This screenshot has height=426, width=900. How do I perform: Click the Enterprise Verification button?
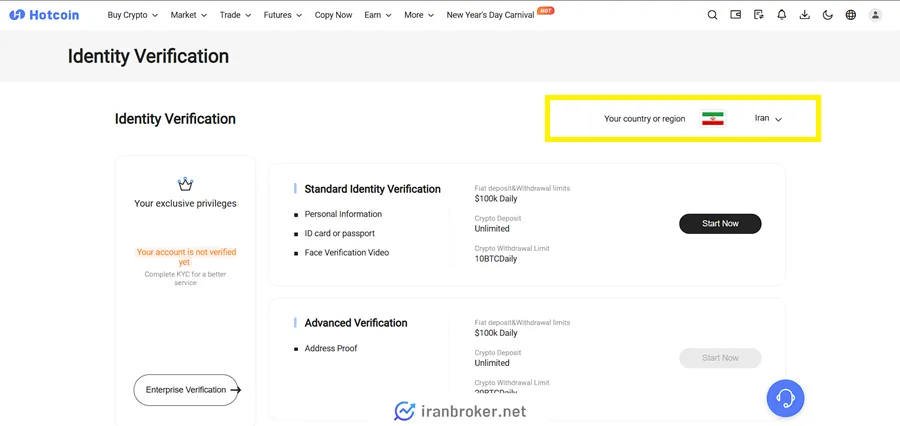[186, 390]
